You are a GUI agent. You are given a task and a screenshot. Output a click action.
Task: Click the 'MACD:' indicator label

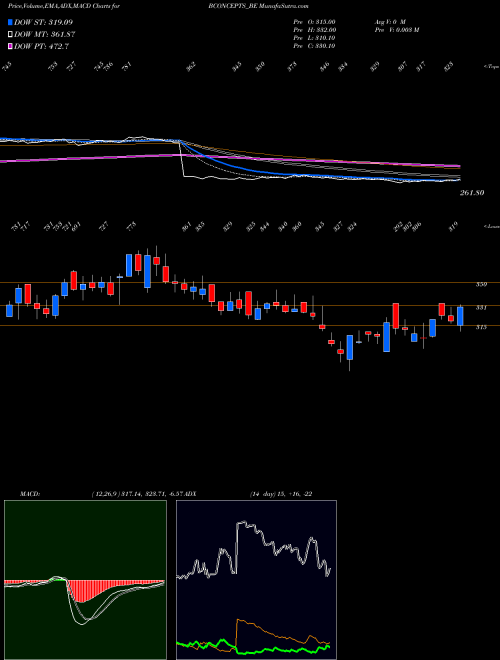(30, 494)
